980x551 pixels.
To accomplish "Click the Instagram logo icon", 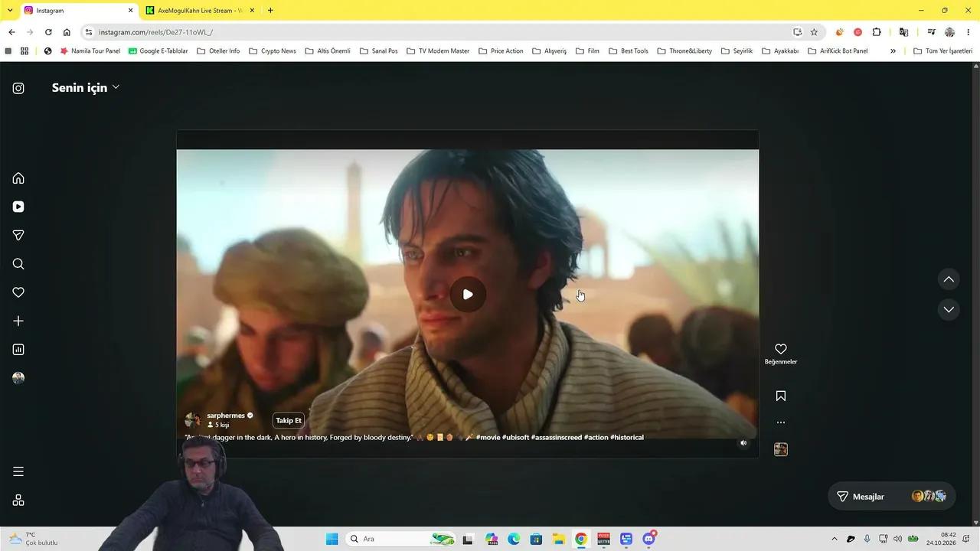I will point(18,88).
